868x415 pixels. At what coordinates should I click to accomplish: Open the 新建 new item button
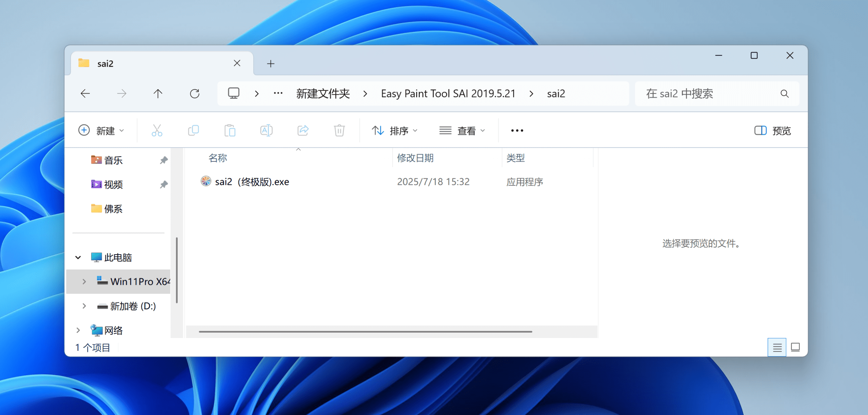pos(101,131)
